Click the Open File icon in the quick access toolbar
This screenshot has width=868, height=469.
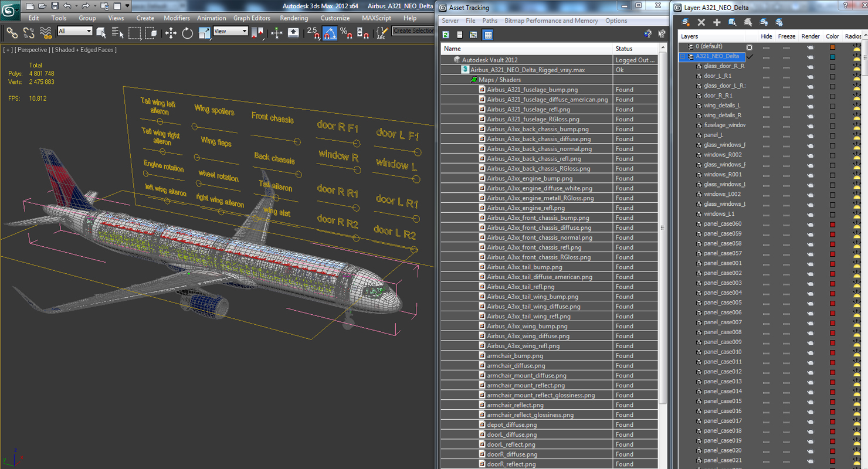coord(42,6)
